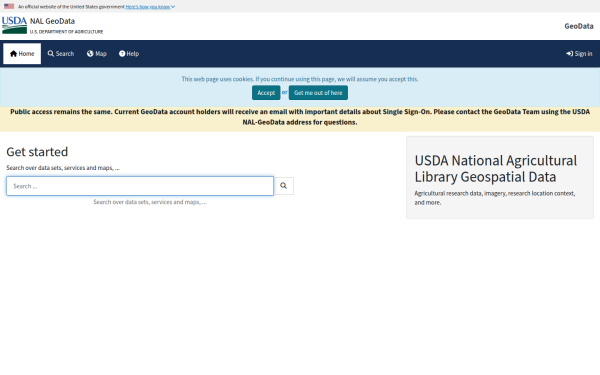Click "Get me out of here" button
This screenshot has height=375, width=600.
318,93
